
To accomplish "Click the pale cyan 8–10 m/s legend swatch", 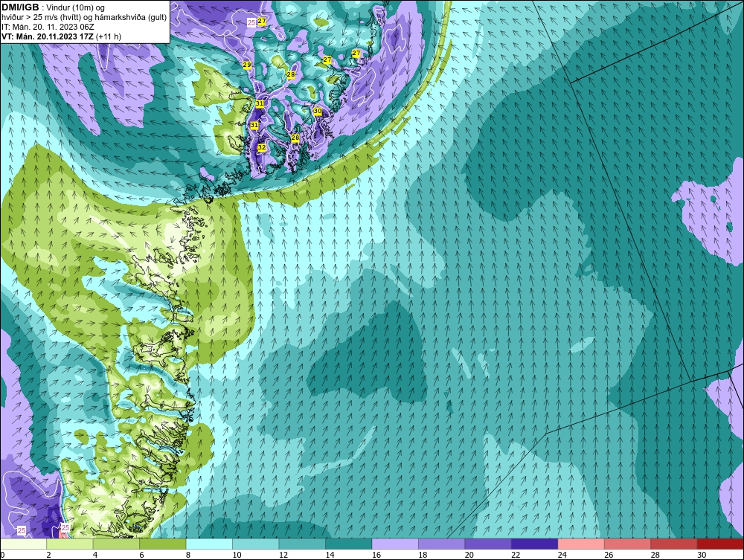I will pos(209,544).
